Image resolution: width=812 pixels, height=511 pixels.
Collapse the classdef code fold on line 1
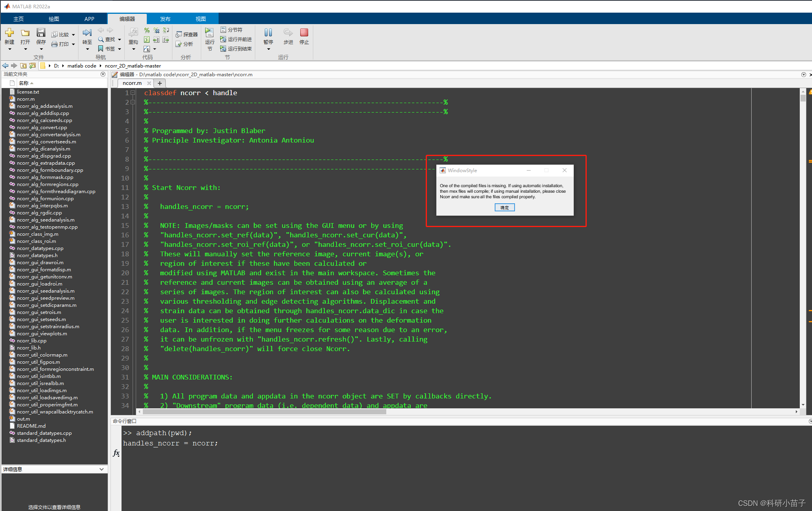tap(133, 93)
